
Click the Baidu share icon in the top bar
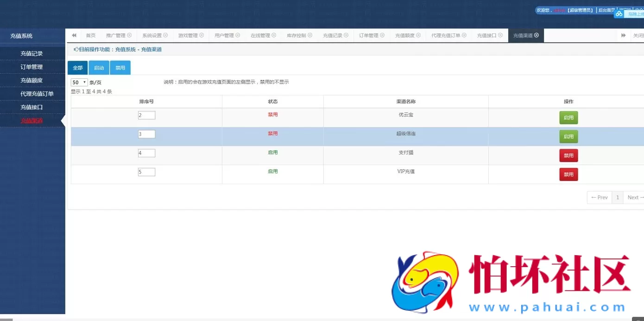click(619, 13)
